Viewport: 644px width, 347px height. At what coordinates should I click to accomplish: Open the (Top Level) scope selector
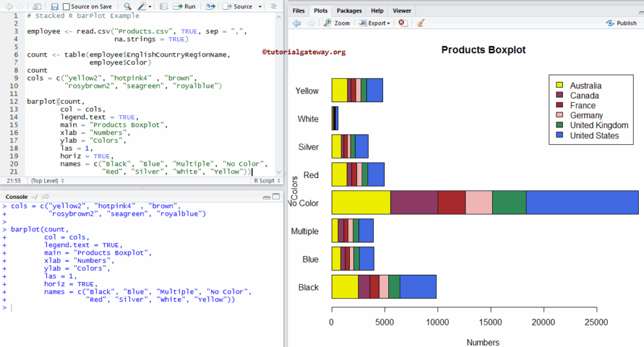[49, 181]
